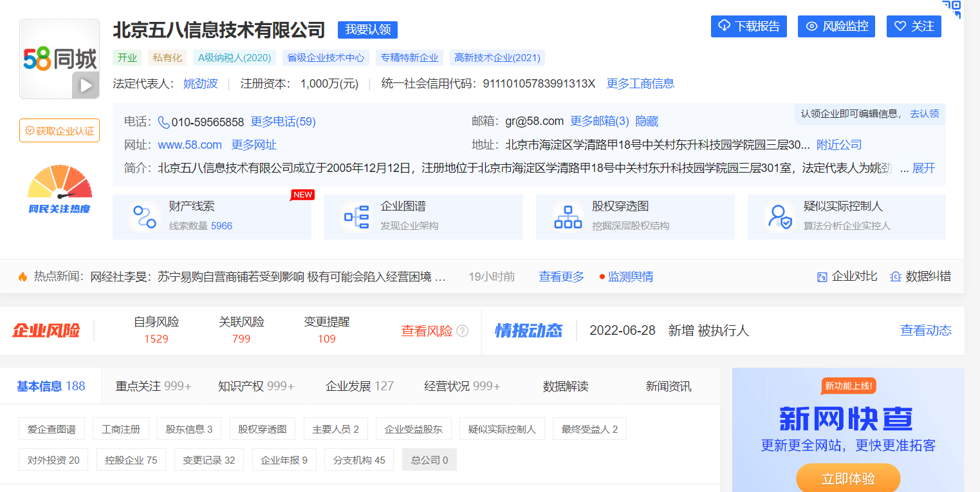The width and height of the screenshot is (980, 492).
Task: Expand the company 简介 with 展开
Action: pyautogui.click(x=923, y=168)
